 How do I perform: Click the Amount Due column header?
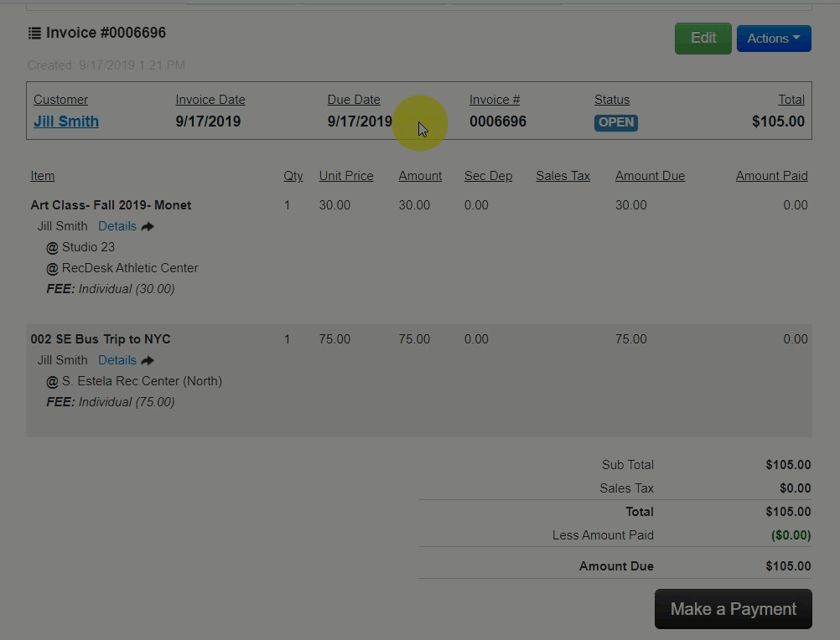tap(650, 176)
